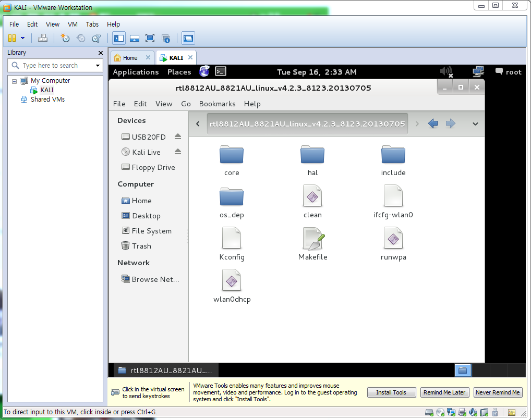Click the back arrow in file manager

(x=433, y=123)
